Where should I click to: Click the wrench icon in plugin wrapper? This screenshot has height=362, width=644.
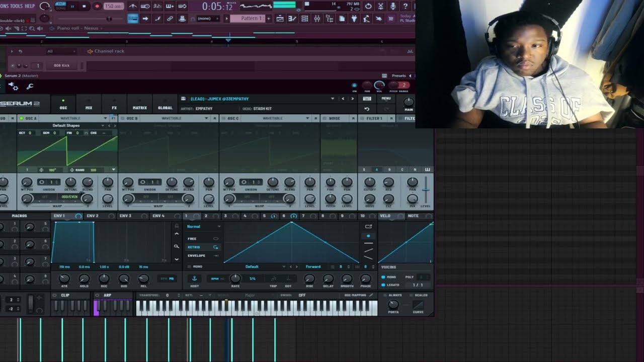[30, 86]
